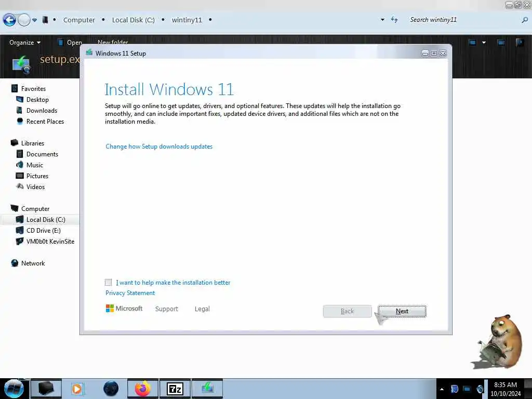Click the Windows 11 Setup title icon
Screen dimensions: 532x399
point(89,52)
